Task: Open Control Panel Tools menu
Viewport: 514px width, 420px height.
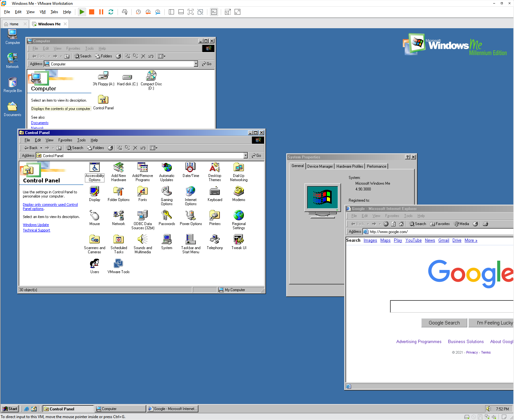Action: (81, 140)
